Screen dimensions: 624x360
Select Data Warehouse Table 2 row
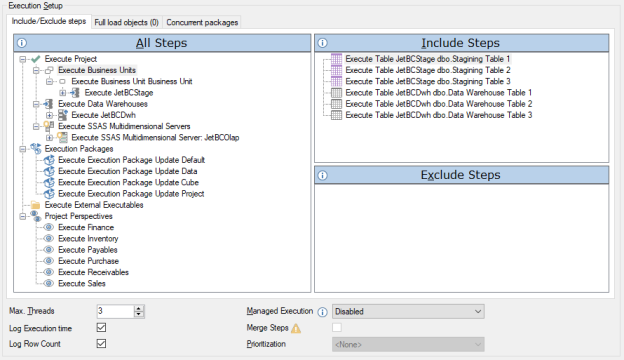pos(439,104)
